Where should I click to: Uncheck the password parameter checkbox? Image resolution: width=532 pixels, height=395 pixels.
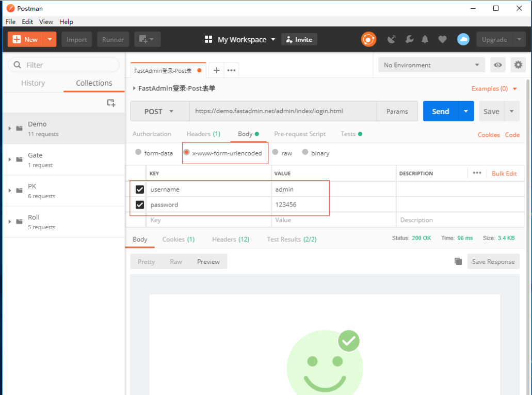pyautogui.click(x=140, y=204)
